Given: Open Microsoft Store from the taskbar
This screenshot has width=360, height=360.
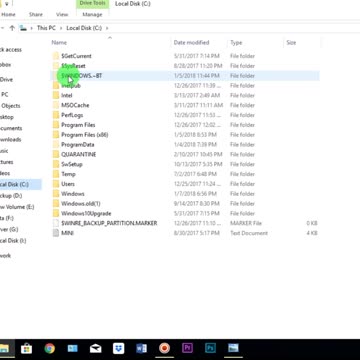Looking at the screenshot, I should click(x=27, y=348).
